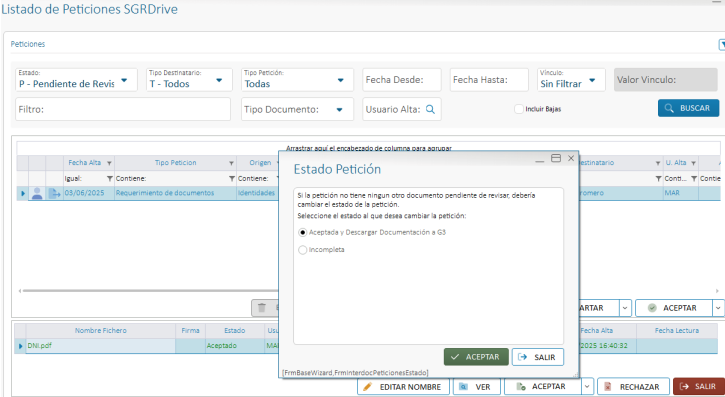This screenshot has height=397, width=725.
Task: Click the row indicator arrow of DNI.pdf
Action: [x=20, y=346]
